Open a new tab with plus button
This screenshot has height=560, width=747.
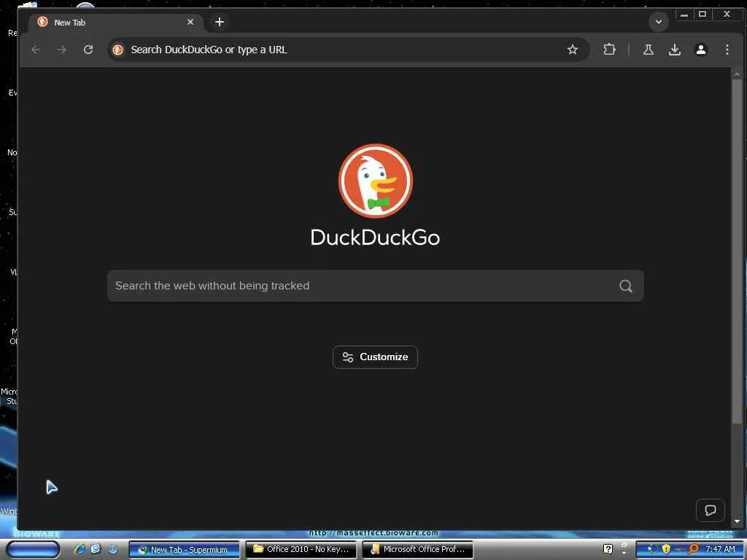click(x=219, y=22)
